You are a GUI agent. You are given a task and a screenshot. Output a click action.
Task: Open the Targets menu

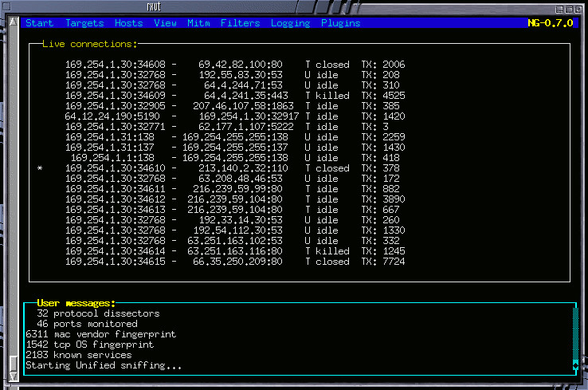pos(84,23)
